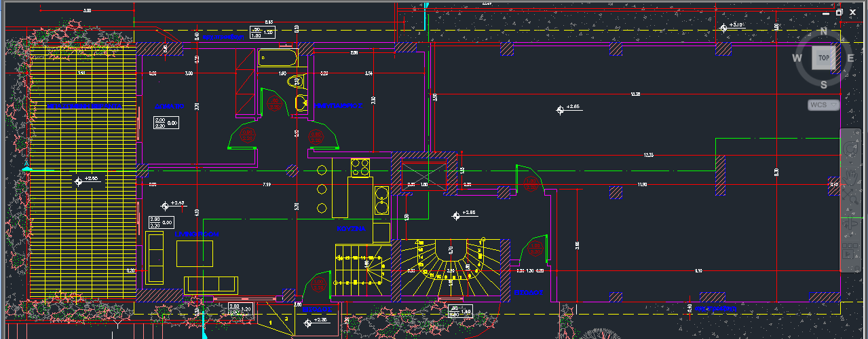Select the 7.39 dimension text
Screen dimensions: 868x339
click(267, 184)
